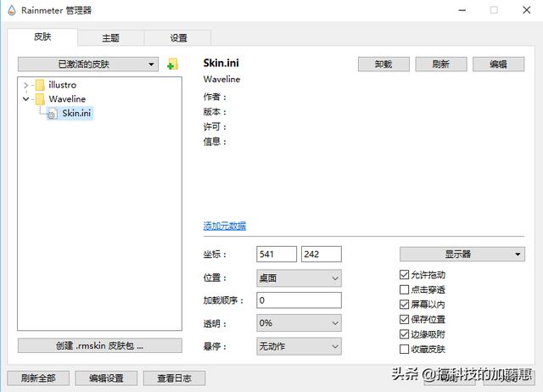The image size is (543, 392).
Task: Click the Waveline folder icon
Action: pos(40,99)
